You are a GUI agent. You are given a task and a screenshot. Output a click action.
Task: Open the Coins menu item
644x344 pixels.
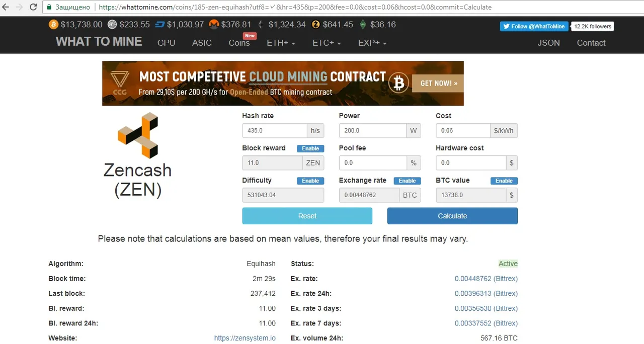[239, 43]
